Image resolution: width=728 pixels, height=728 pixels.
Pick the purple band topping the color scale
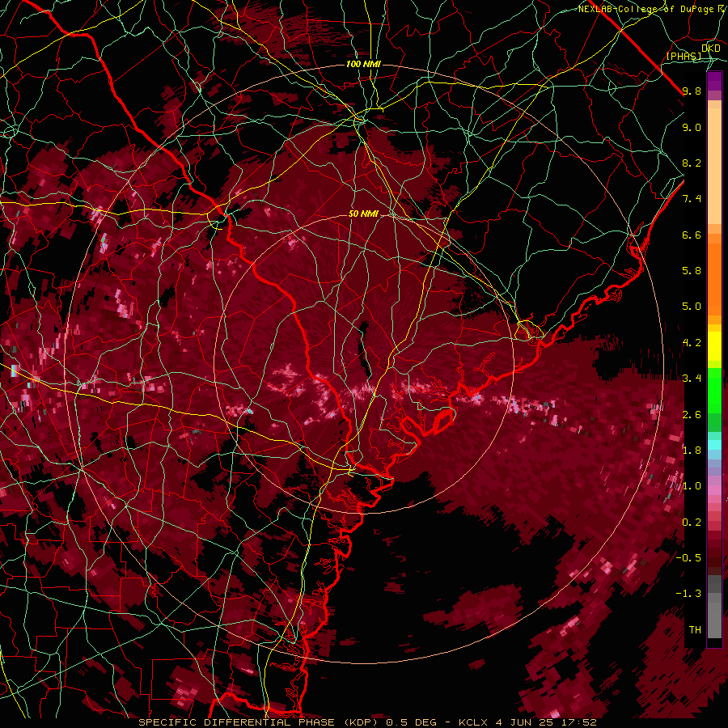coord(714,81)
